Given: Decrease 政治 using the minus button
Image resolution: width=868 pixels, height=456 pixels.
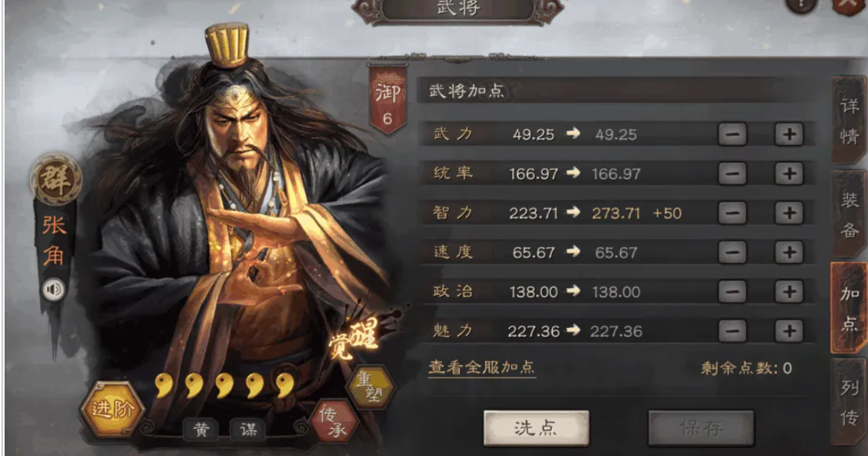Looking at the screenshot, I should (x=732, y=292).
